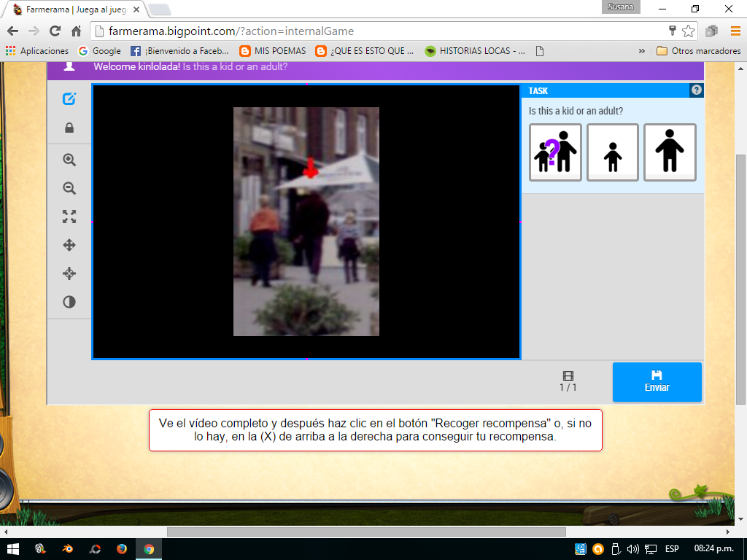This screenshot has width=747, height=560.
Task: Open the clock showing 08:24 p.m.
Action: (x=713, y=548)
